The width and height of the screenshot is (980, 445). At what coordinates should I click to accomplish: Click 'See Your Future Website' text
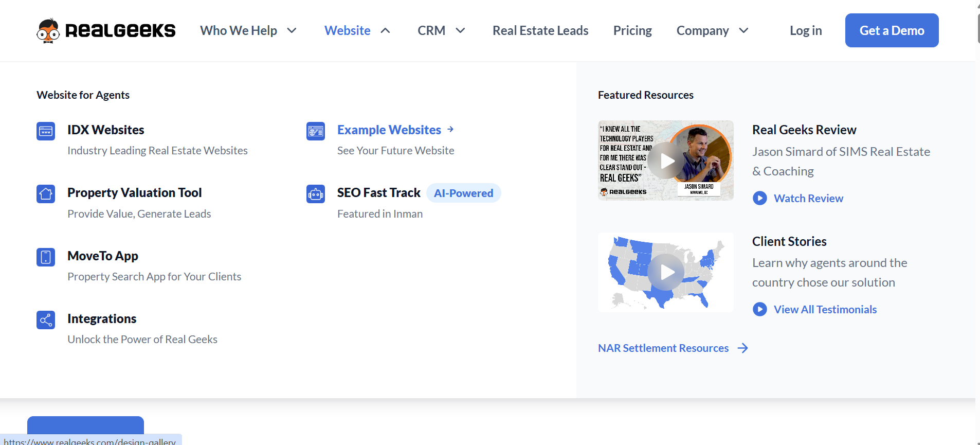click(x=395, y=150)
